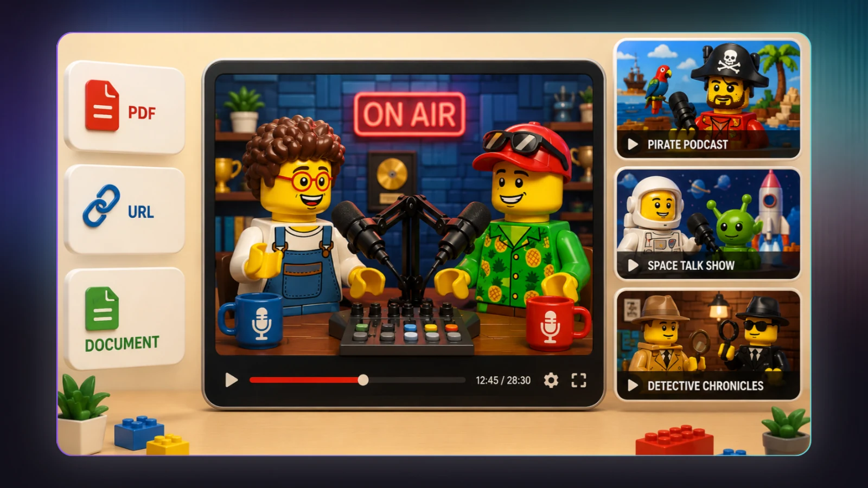Click the PDF label text
Image resolution: width=868 pixels, height=488 pixels.
pos(142,113)
